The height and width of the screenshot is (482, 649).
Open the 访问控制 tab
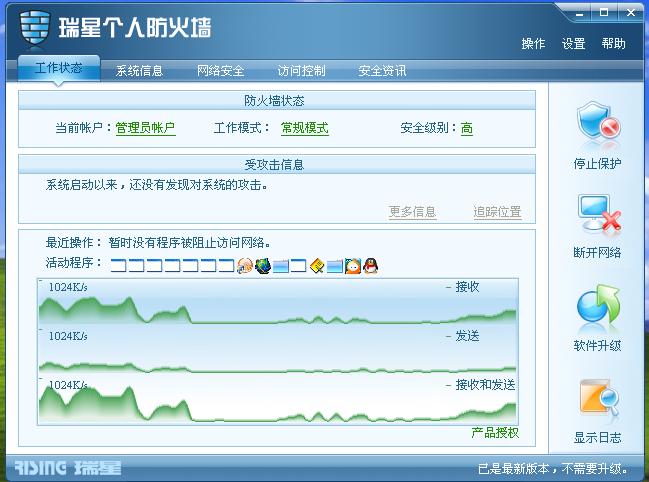[x=301, y=71]
